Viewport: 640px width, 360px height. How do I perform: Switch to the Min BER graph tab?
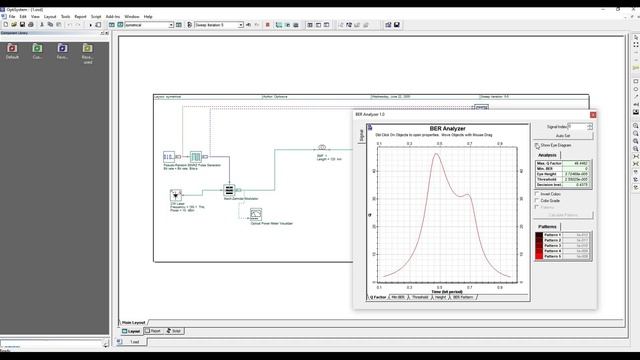[x=398, y=297]
